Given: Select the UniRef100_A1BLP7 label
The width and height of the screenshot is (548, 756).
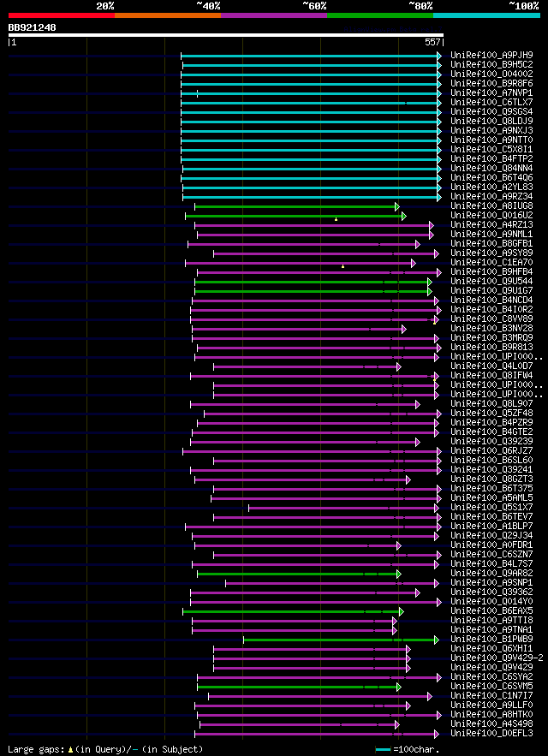Looking at the screenshot, I should 491,526.
